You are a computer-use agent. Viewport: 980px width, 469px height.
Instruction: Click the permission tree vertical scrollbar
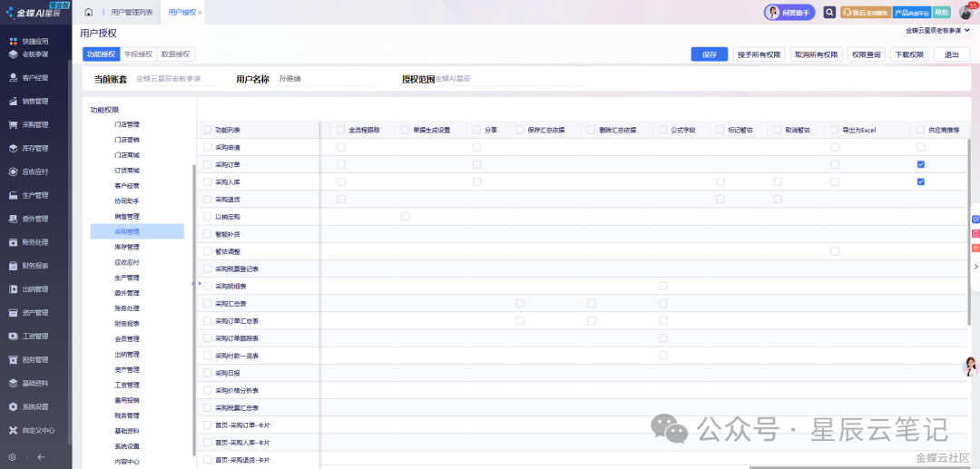[194, 309]
